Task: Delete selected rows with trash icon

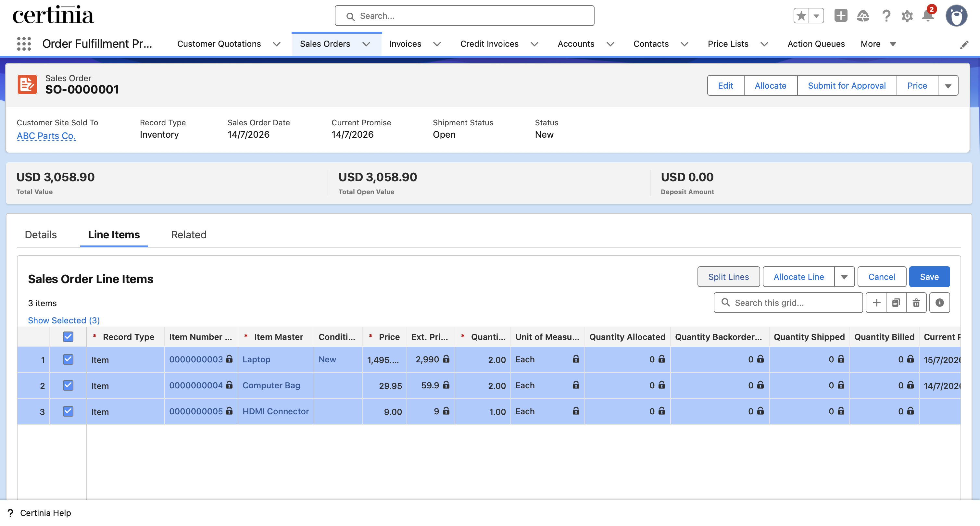Action: point(916,303)
